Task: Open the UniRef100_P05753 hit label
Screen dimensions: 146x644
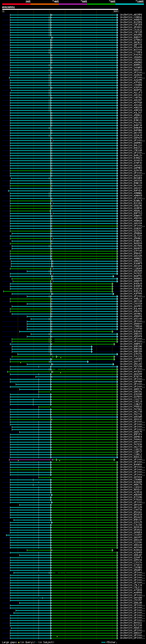Action: point(131,55)
